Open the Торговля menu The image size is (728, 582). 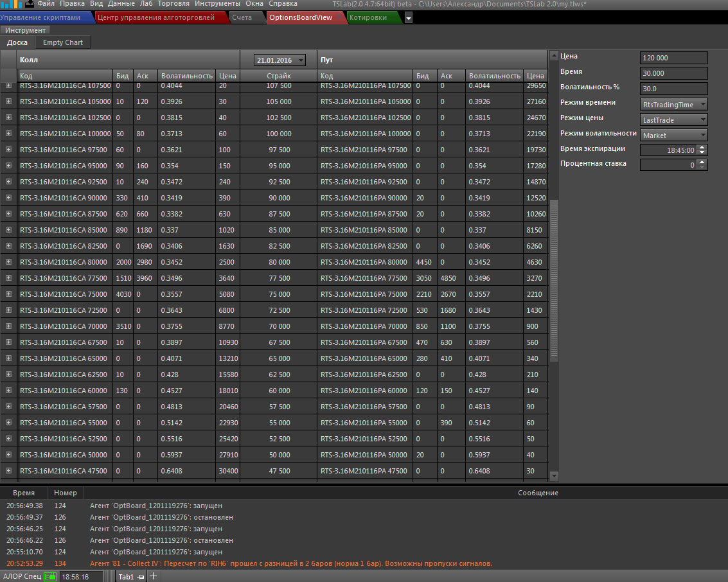click(173, 4)
